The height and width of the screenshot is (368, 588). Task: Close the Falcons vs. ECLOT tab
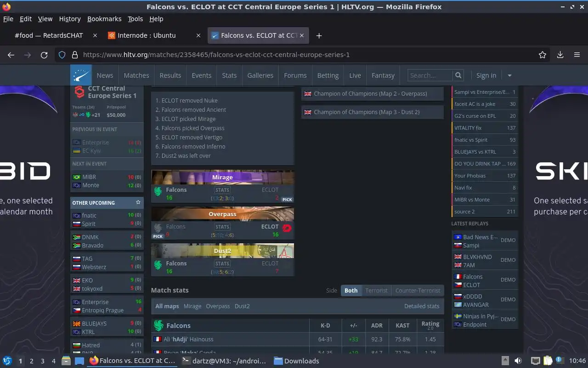[x=302, y=35]
